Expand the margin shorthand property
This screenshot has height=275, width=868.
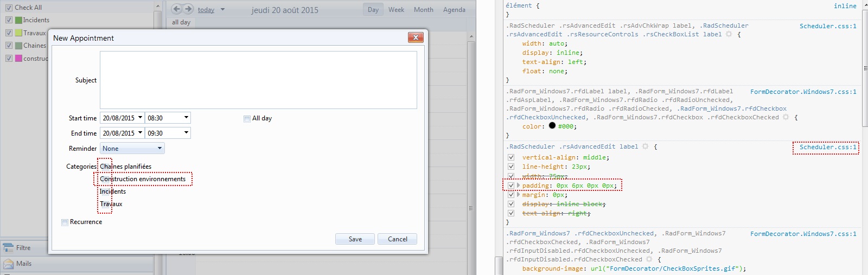coord(519,195)
